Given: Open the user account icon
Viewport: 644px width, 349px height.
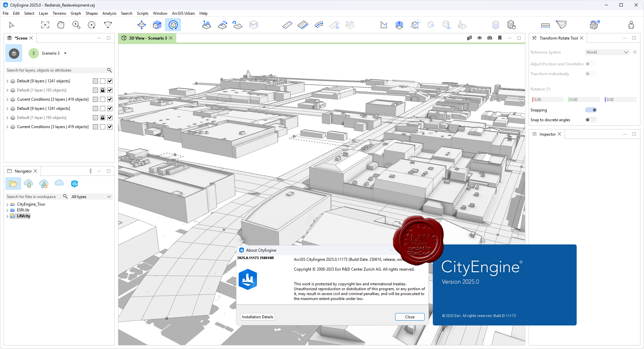Looking at the screenshot, I should point(631,25).
